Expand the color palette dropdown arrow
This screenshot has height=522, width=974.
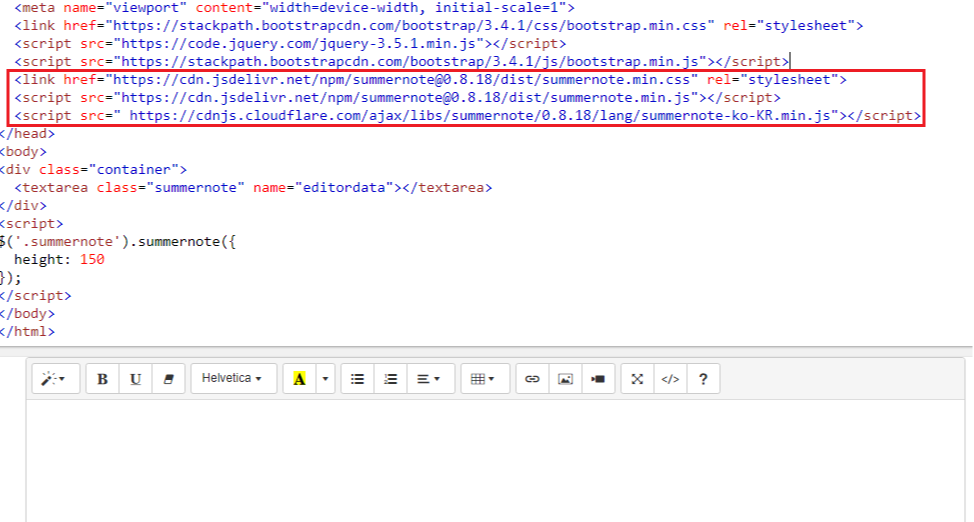click(325, 378)
